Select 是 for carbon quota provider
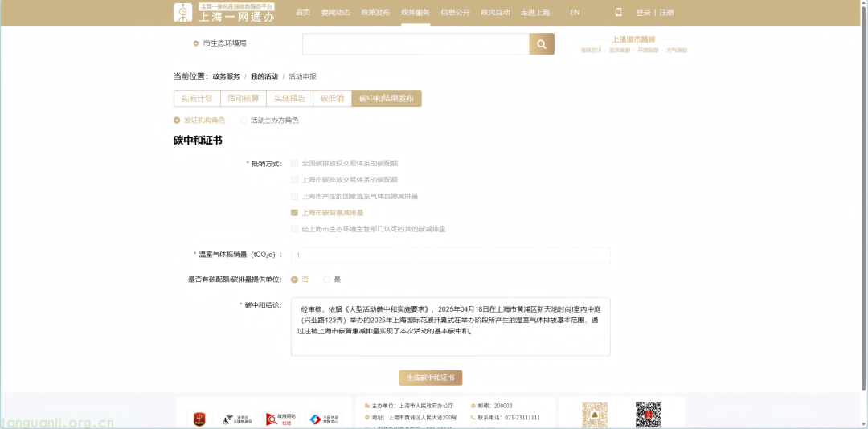This screenshot has height=429, width=868. [x=326, y=280]
